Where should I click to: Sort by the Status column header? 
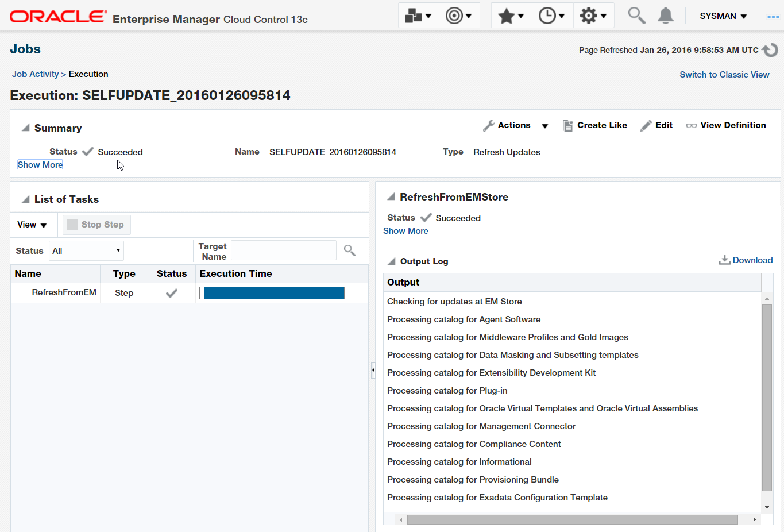click(x=172, y=274)
